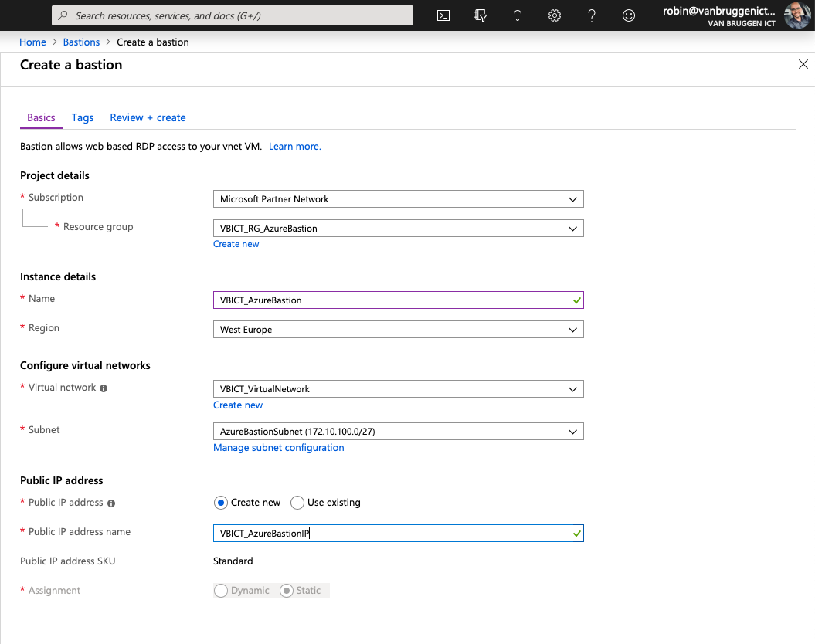Image resolution: width=815 pixels, height=644 pixels.
Task: Open the Notifications bell
Action: (x=517, y=15)
